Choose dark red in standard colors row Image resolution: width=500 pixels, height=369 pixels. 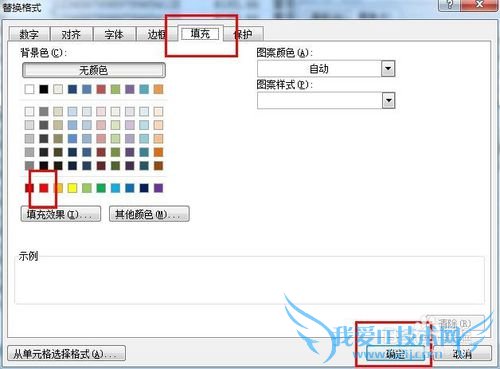click(x=29, y=188)
